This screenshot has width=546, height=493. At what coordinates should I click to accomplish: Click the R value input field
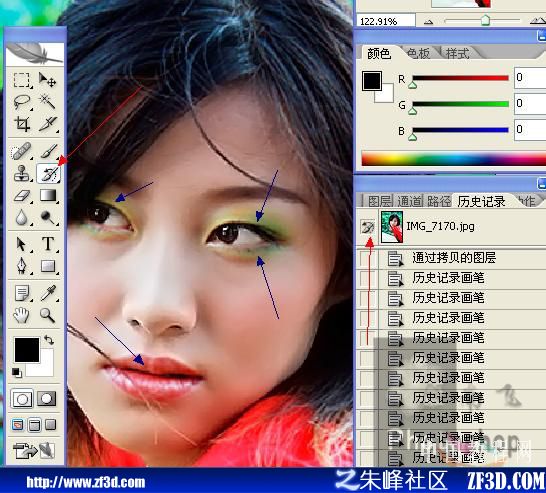click(x=530, y=78)
